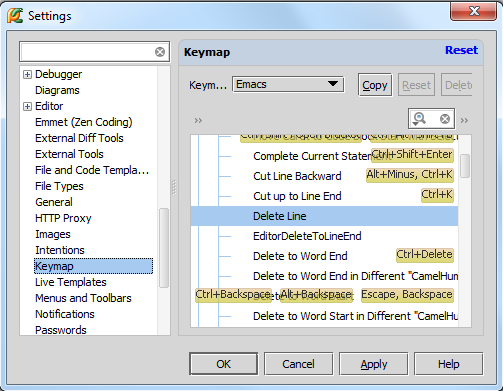
Task: Click the PyCharm logo in the title bar
Action: point(15,16)
